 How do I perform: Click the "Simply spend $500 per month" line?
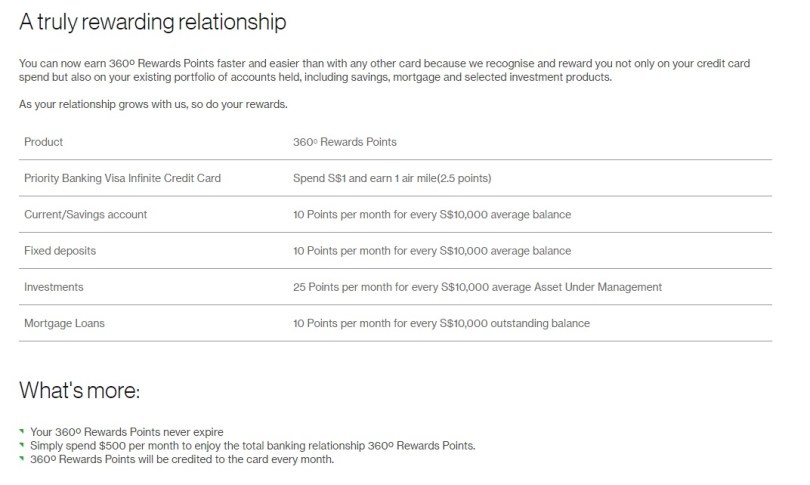pyautogui.click(x=253, y=445)
